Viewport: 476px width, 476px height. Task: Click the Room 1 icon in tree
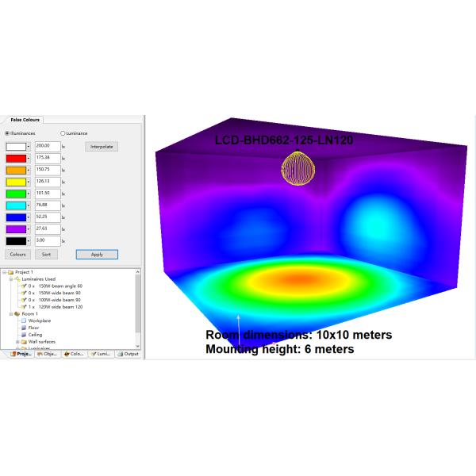tap(17, 313)
